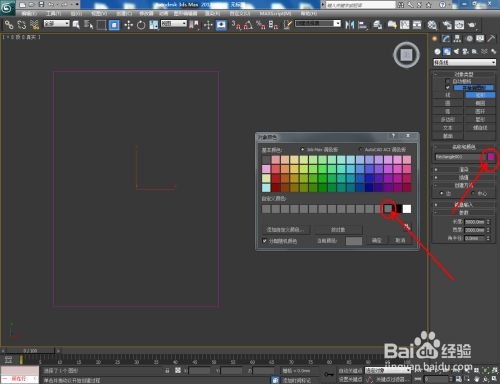Switch to the Modify command panel
The width and height of the screenshot is (500, 384).
[446, 39]
